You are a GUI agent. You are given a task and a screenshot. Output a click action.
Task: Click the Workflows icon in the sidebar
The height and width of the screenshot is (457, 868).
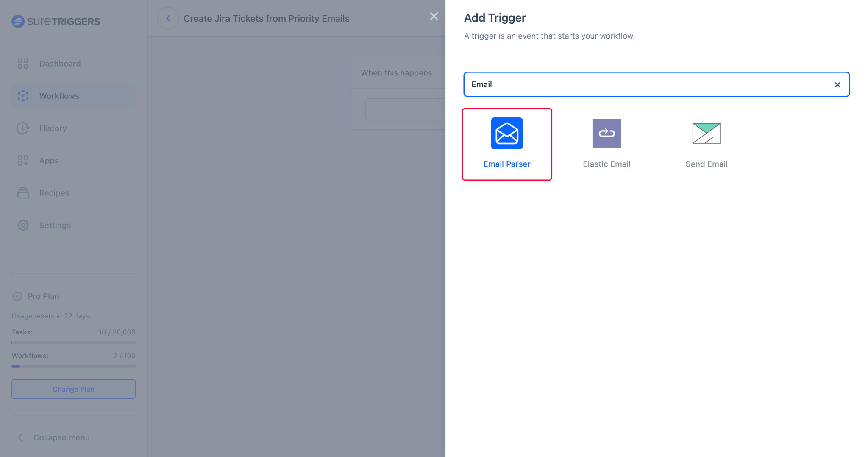[23, 96]
